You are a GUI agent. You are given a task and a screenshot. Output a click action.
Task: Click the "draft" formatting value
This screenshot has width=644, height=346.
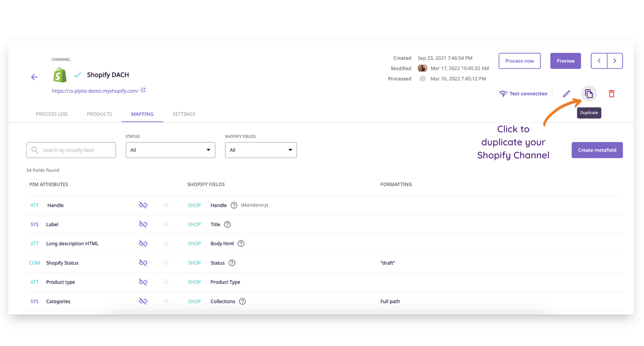[388, 263]
